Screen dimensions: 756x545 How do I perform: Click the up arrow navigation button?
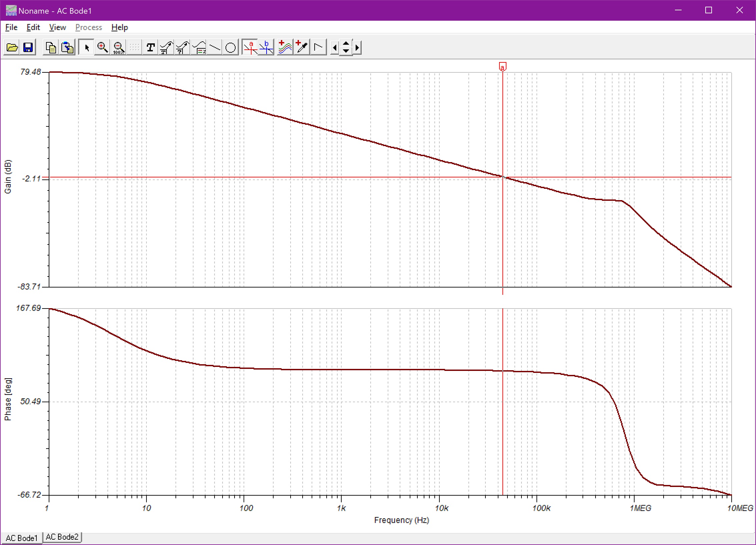pyautogui.click(x=346, y=44)
